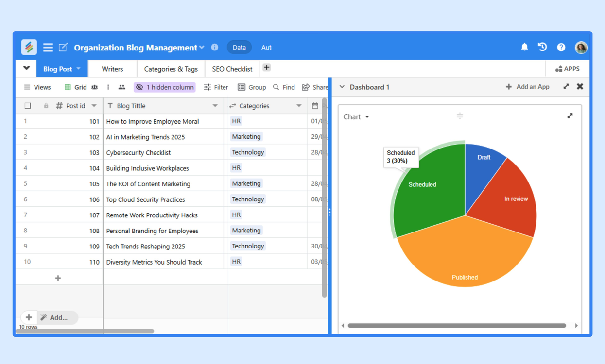Screen dimensions: 605x364
Task: Select the Cybersecurity Checklist cell
Action: tap(164, 152)
